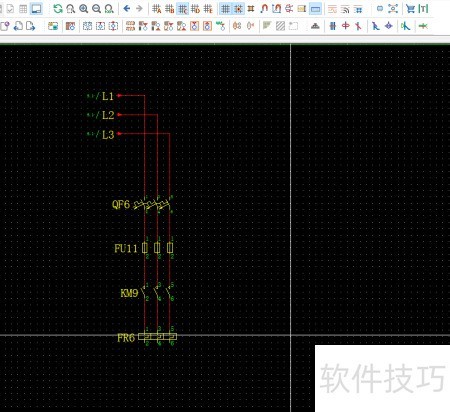
Task: Open the shopping cart parts icon
Action: [410, 9]
